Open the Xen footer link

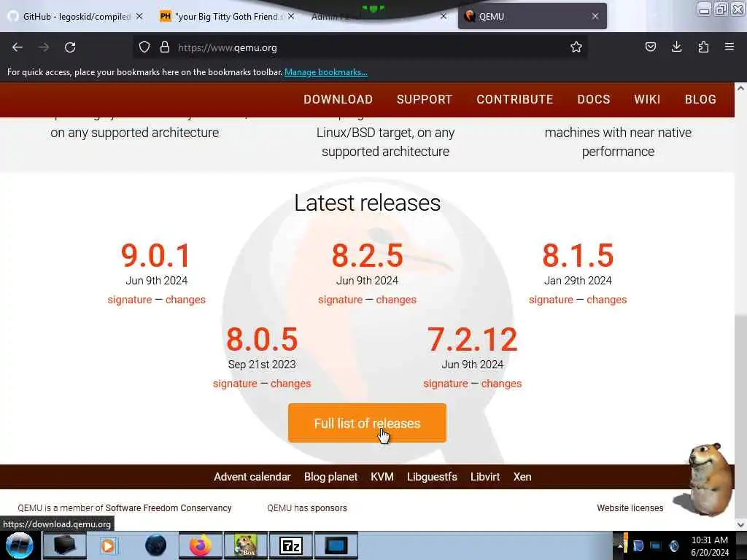point(522,477)
